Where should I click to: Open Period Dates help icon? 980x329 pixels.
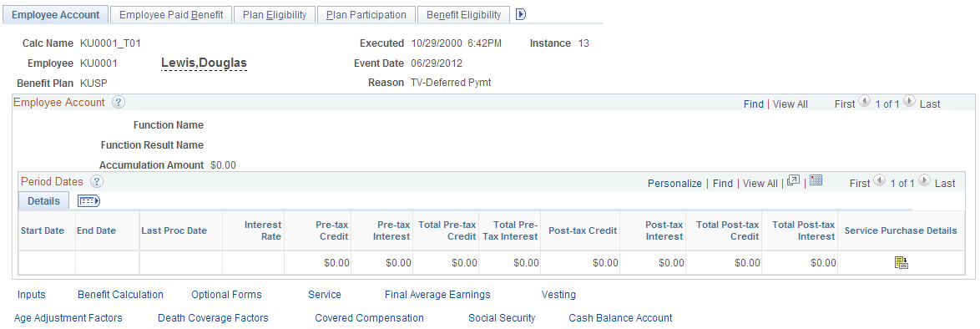pyautogui.click(x=96, y=181)
